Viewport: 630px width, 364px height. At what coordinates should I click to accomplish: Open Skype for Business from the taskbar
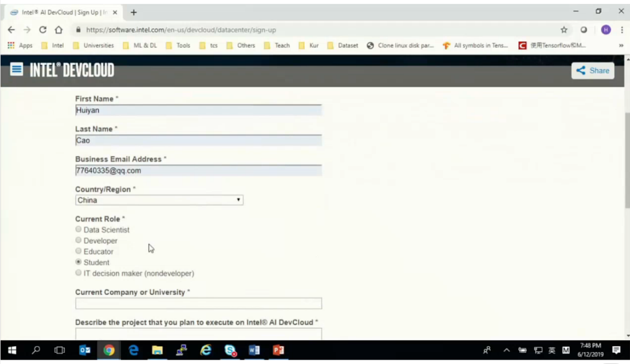pyautogui.click(x=230, y=350)
